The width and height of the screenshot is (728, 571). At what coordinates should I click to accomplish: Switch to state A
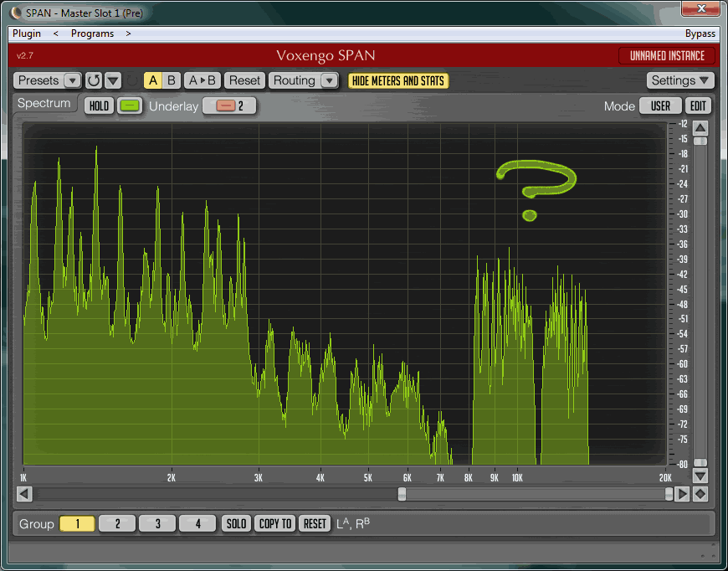click(x=153, y=80)
